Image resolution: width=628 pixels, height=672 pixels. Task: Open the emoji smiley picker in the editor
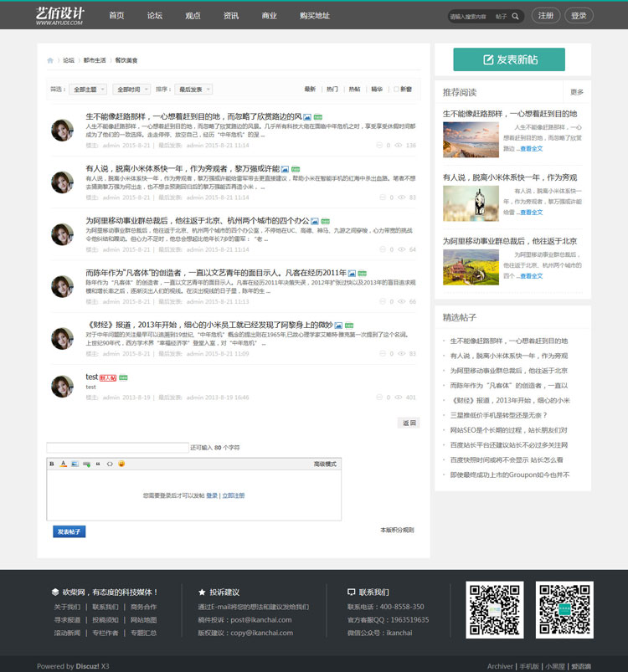coord(121,464)
